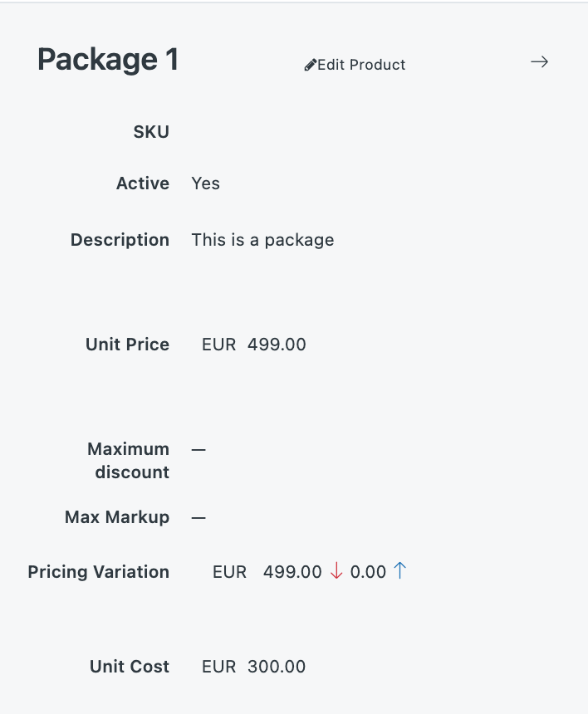The image size is (588, 714).
Task: Click the right arrow icon next to Edit Product
Action: [x=540, y=62]
